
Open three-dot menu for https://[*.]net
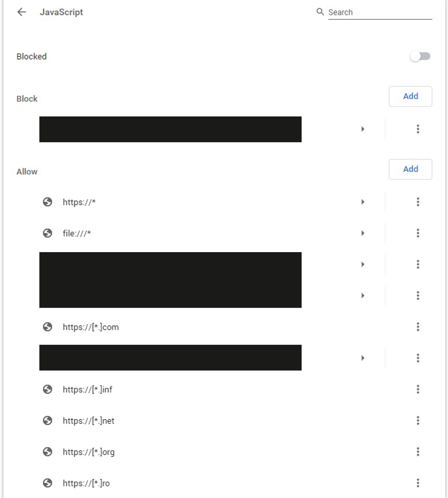[418, 421]
